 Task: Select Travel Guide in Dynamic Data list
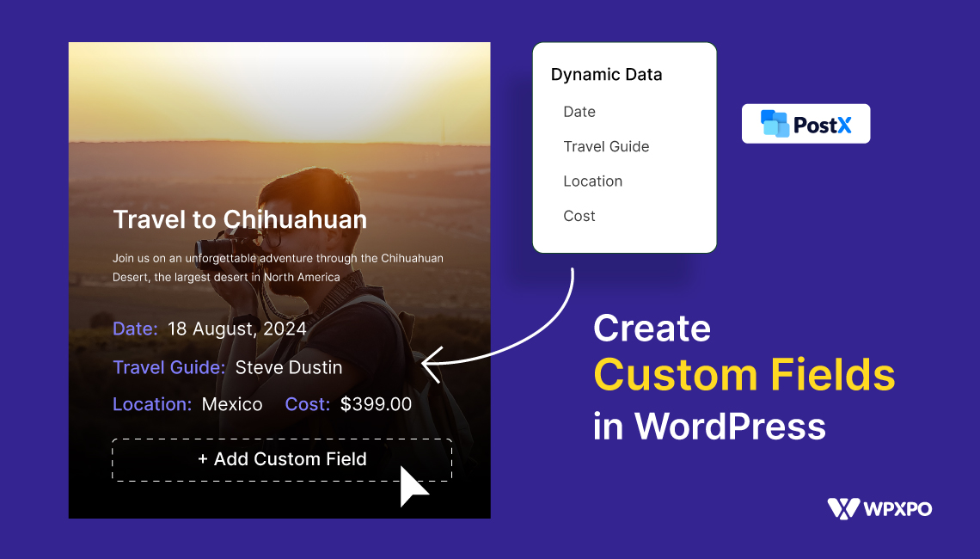(x=606, y=146)
